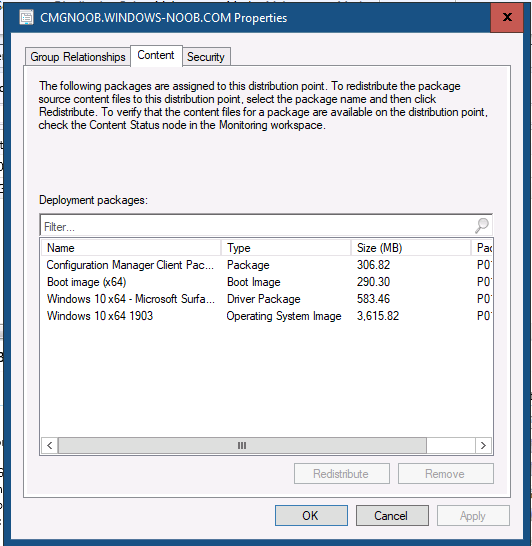The image size is (532, 546).
Task: Close the Properties dialog with X
Action: tap(507, 17)
